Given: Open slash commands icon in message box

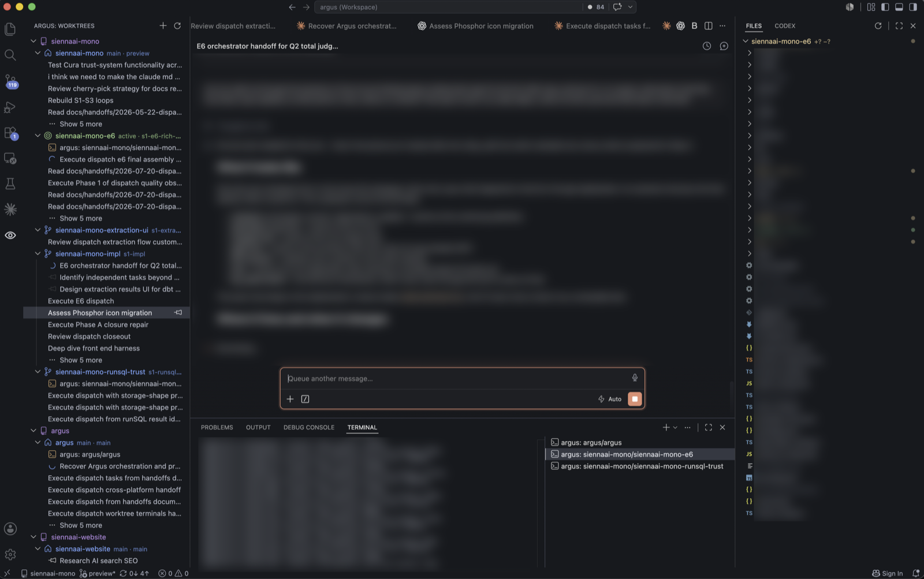Looking at the screenshot, I should click(x=305, y=399).
